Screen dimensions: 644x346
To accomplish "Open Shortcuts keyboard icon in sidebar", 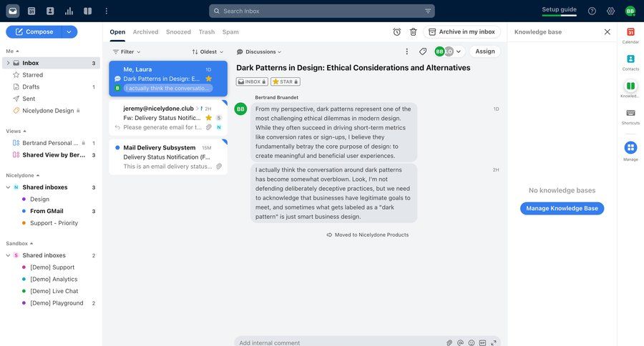I will (x=630, y=117).
